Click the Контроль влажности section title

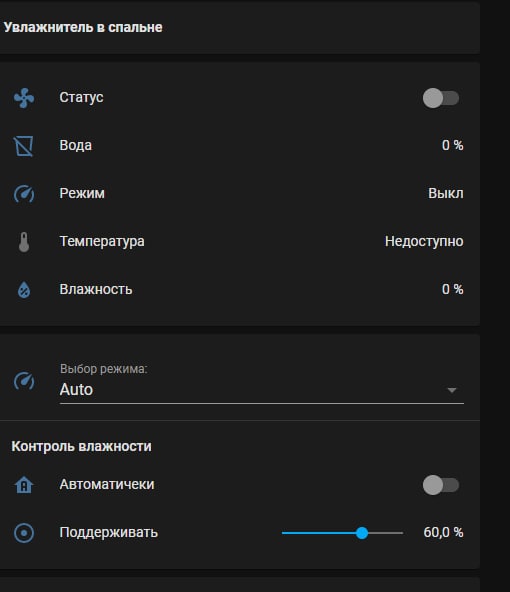pyautogui.click(x=81, y=447)
